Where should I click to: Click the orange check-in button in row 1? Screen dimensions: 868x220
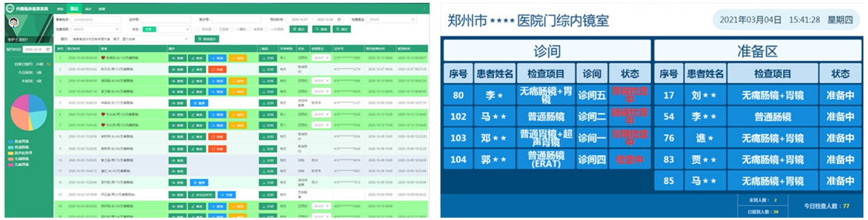[238, 58]
